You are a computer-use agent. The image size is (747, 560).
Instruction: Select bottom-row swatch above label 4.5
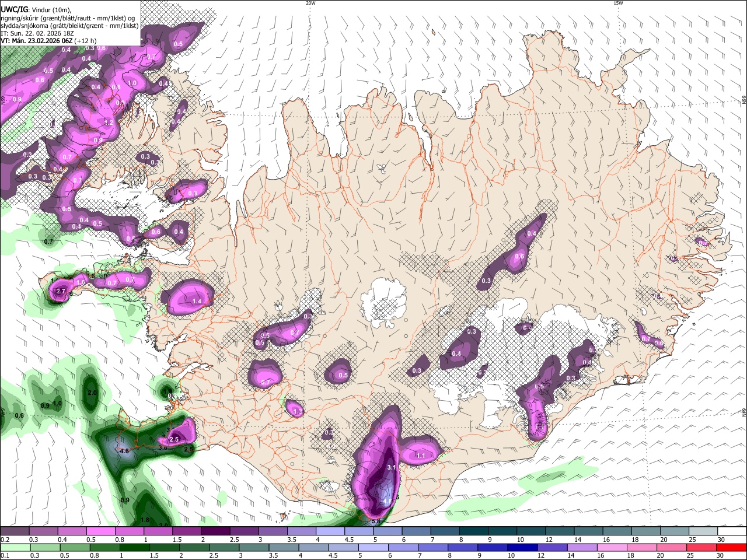tap(344, 548)
